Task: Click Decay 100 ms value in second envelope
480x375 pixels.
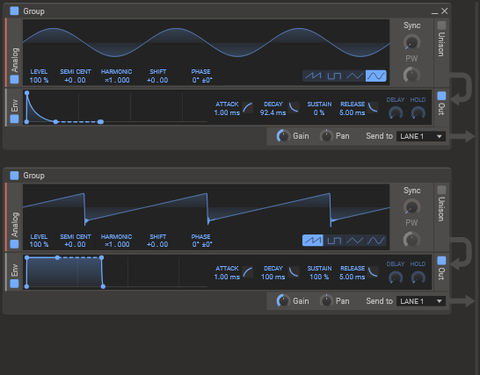Action: point(273,277)
